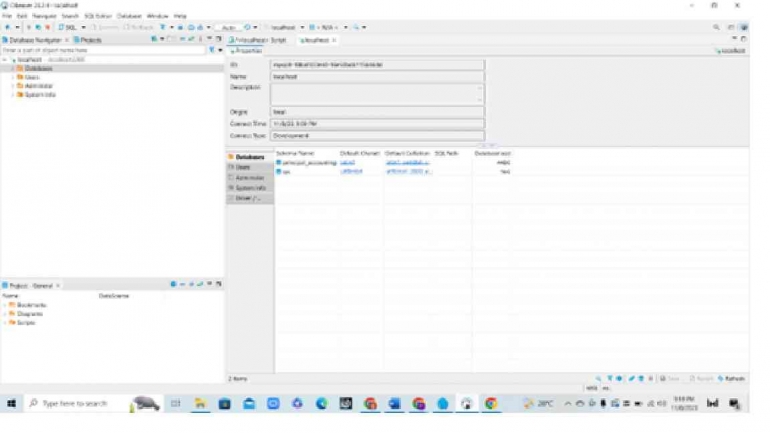Click the search magnifier at toolbar right

716,27
